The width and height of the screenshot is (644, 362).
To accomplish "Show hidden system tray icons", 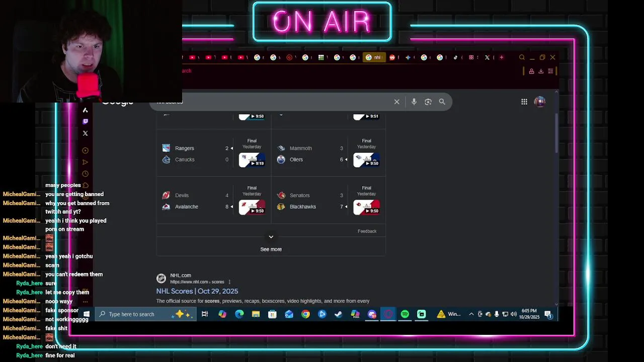I will click(471, 314).
